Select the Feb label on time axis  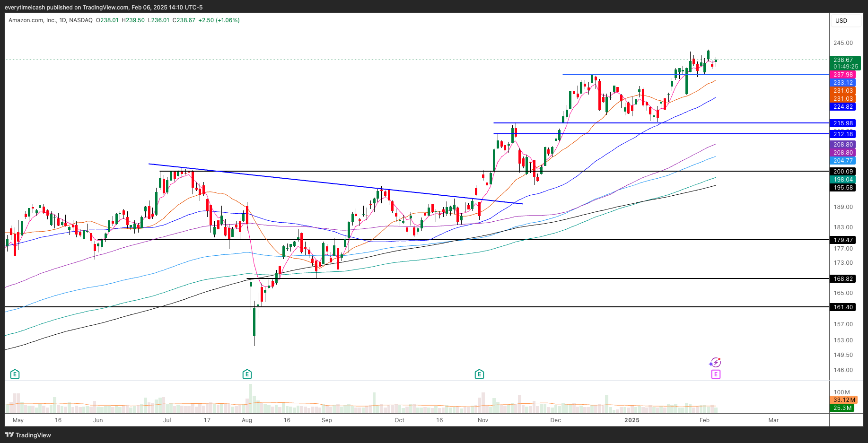[x=704, y=420]
